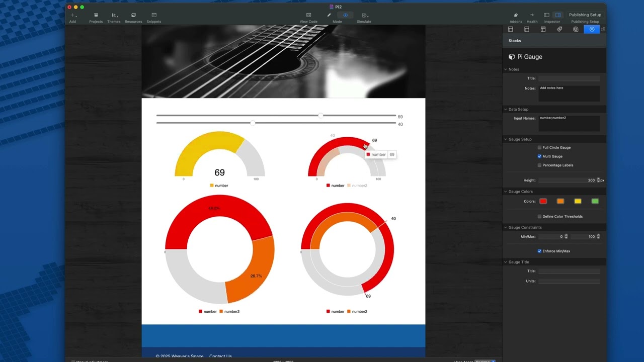Select the highlighted Stacks settings tab icon
Viewport: 644px width, 362px height.
(592, 29)
